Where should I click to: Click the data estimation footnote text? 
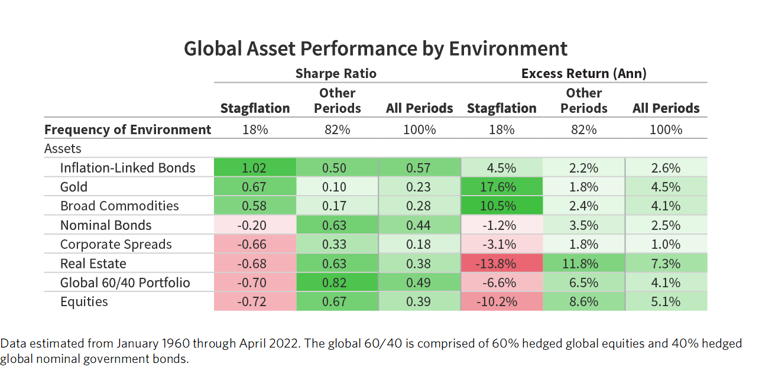click(x=371, y=351)
